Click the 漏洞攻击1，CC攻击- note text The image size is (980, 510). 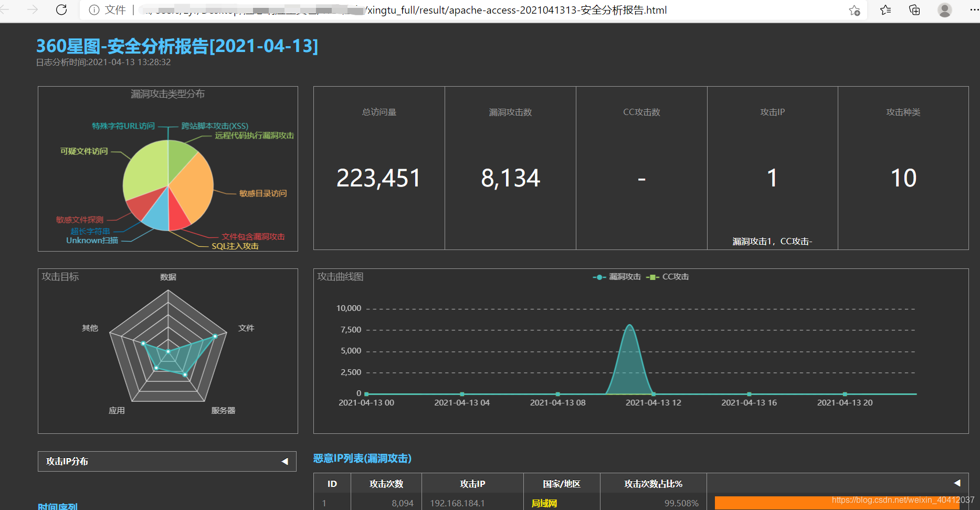772,241
